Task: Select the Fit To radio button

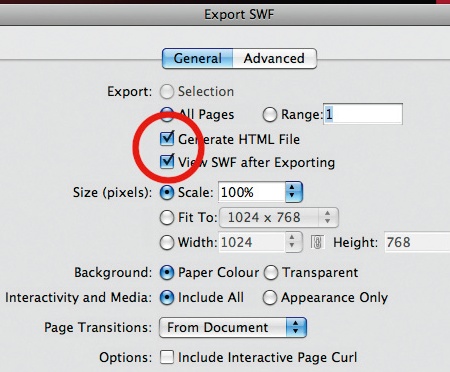Action: 167,218
